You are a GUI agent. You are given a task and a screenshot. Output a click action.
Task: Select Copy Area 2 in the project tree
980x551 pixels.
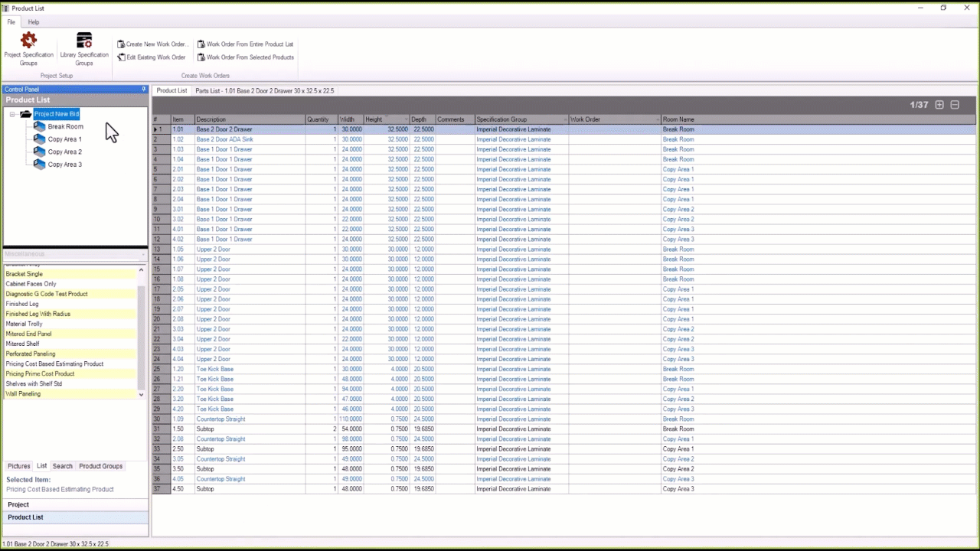pyautogui.click(x=65, y=152)
